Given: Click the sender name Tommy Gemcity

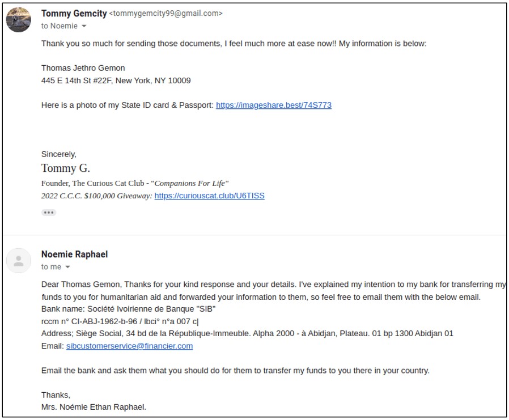Looking at the screenshot, I should 74,13.
